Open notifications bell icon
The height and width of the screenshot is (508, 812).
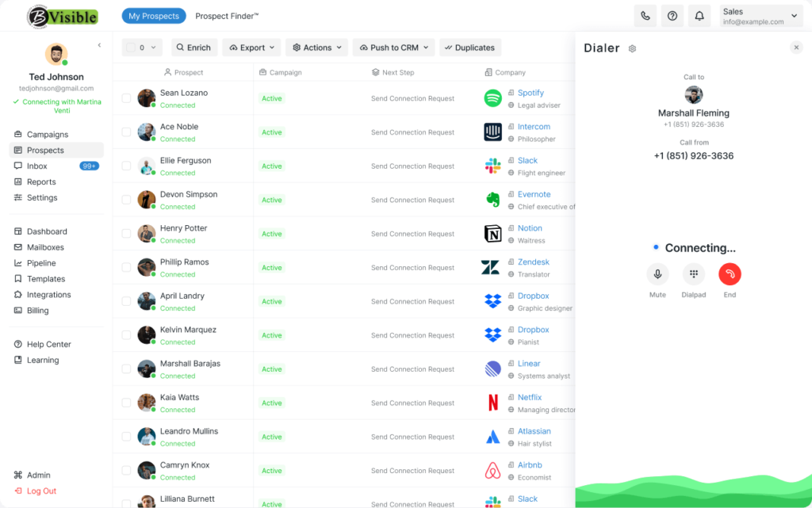(x=699, y=16)
